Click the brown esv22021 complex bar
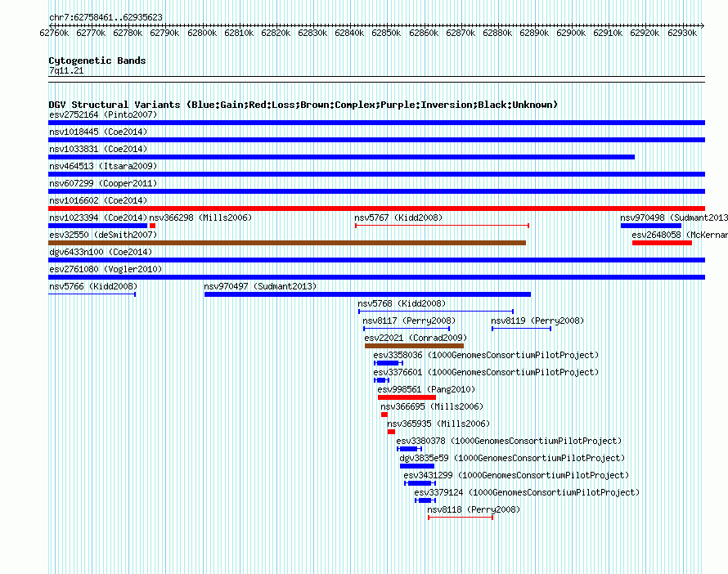728x574 pixels. pyautogui.click(x=414, y=346)
